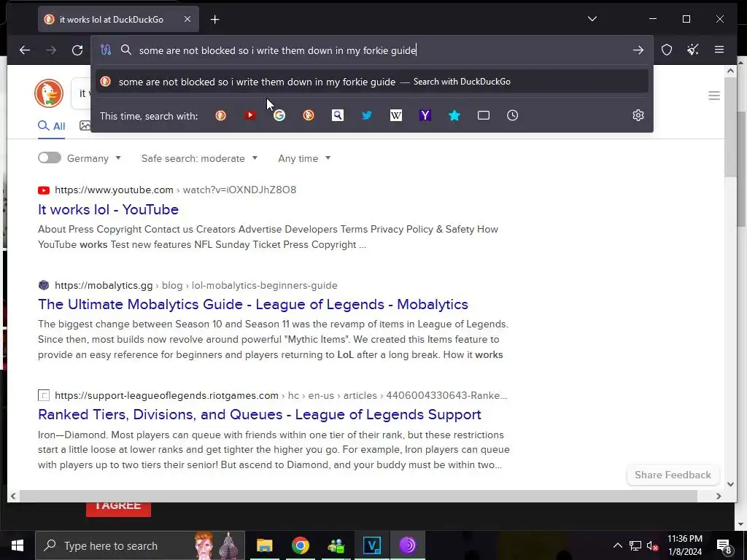Click the DuckDuckGo logo on the page
This screenshot has height=560, width=747.
[x=49, y=93]
